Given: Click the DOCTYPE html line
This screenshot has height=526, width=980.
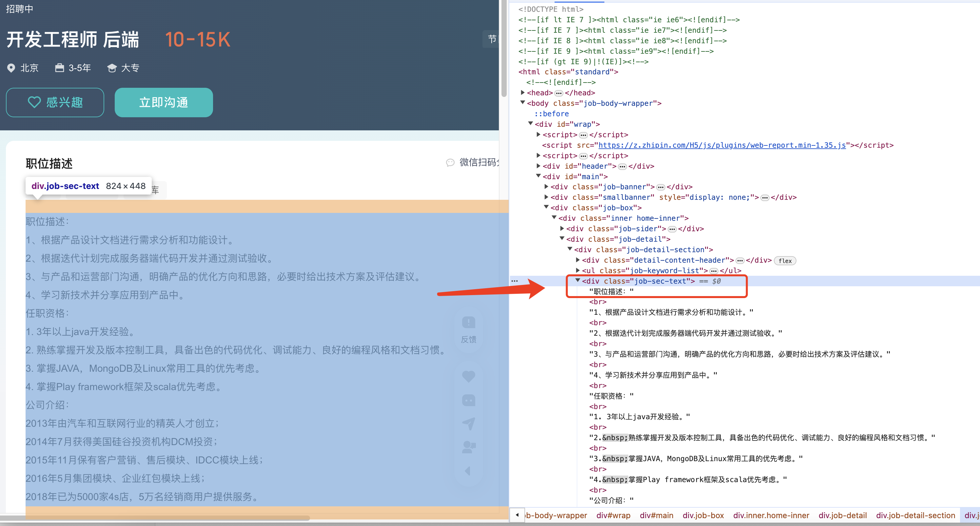Looking at the screenshot, I should click(551, 9).
